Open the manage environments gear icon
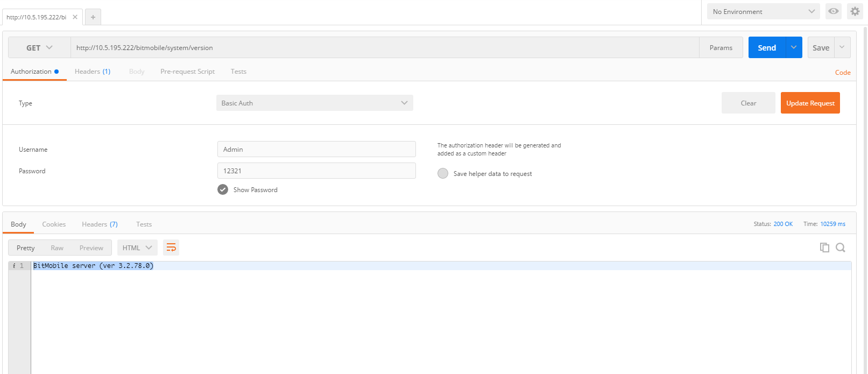 click(855, 11)
